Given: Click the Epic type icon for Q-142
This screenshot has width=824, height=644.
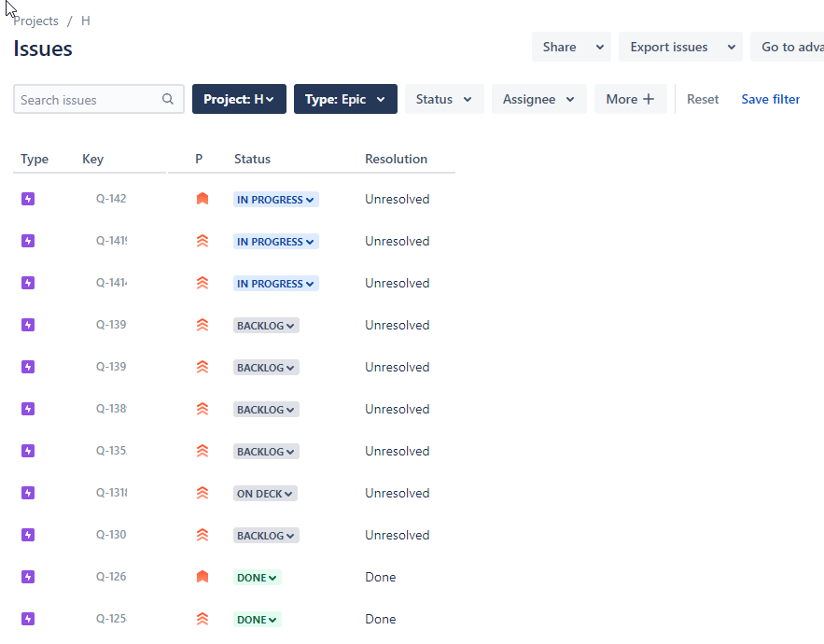Looking at the screenshot, I should coord(28,199).
